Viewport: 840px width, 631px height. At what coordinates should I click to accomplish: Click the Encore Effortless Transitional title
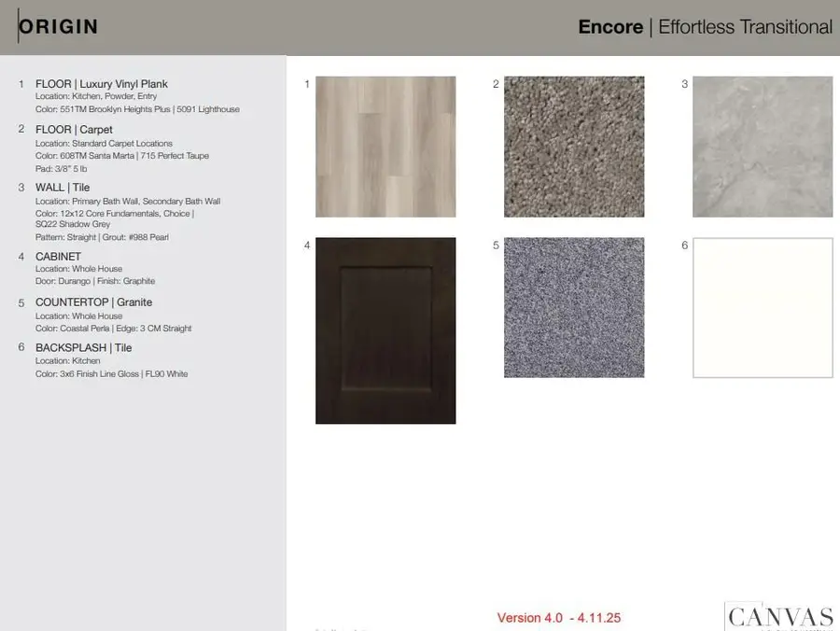click(x=705, y=27)
